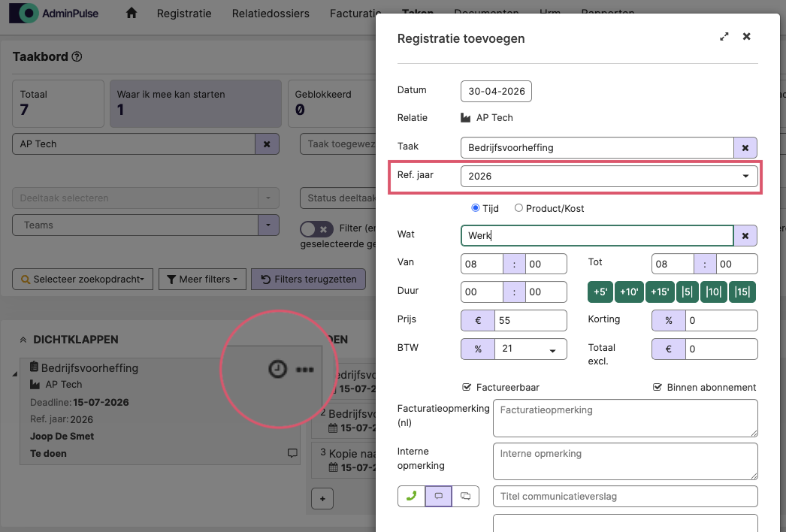This screenshot has width=786, height=532.
Task: Click the plus button under subtasks
Action: coord(322,499)
